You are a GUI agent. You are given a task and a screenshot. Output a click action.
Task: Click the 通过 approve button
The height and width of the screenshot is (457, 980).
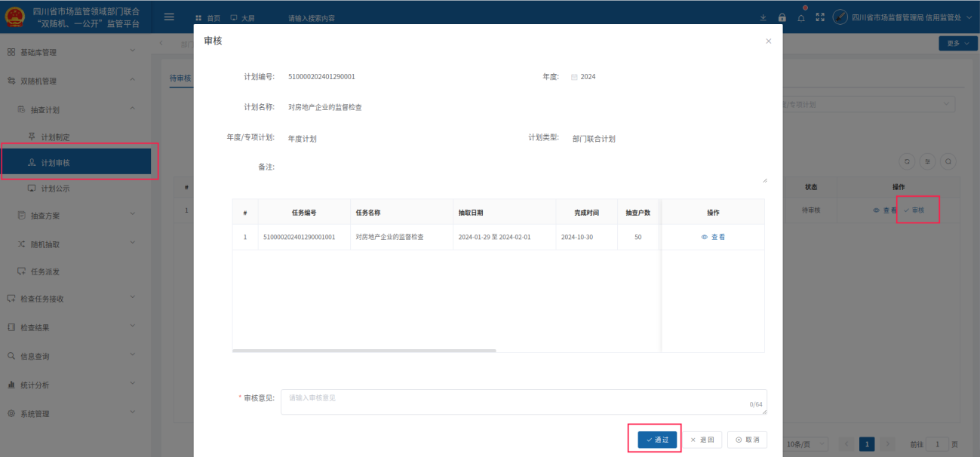[657, 440]
